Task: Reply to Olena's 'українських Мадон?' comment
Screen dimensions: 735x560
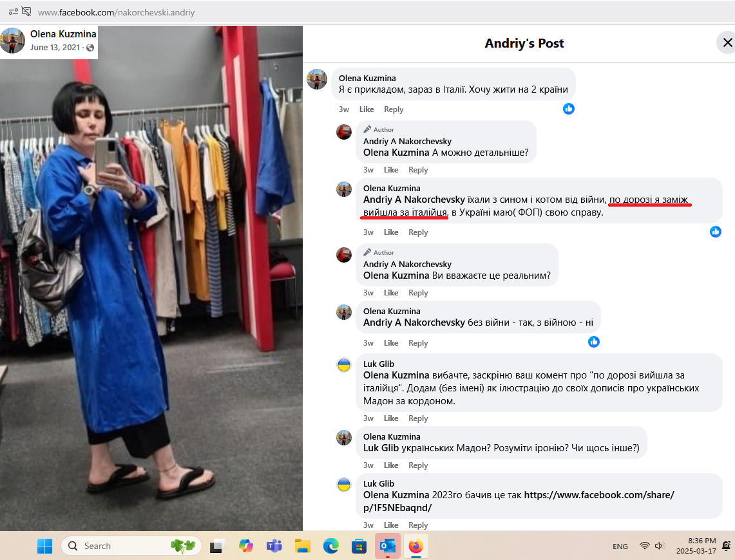Action: click(x=418, y=465)
